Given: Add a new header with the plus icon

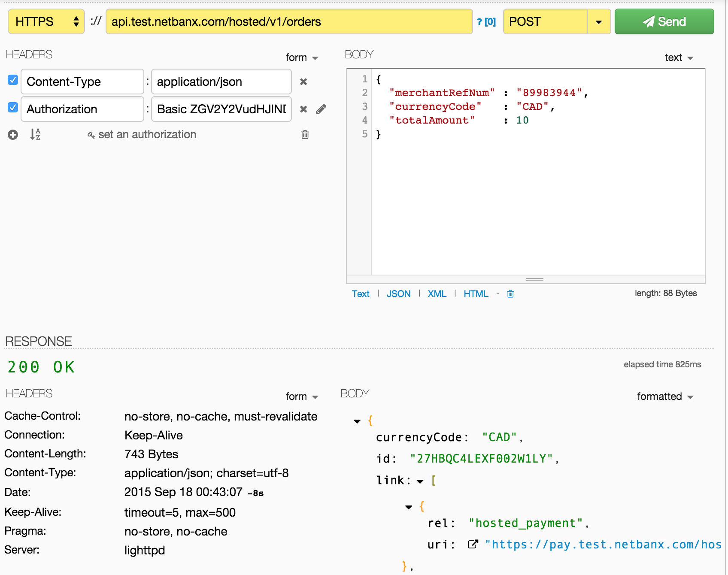Looking at the screenshot, I should pos(13,135).
